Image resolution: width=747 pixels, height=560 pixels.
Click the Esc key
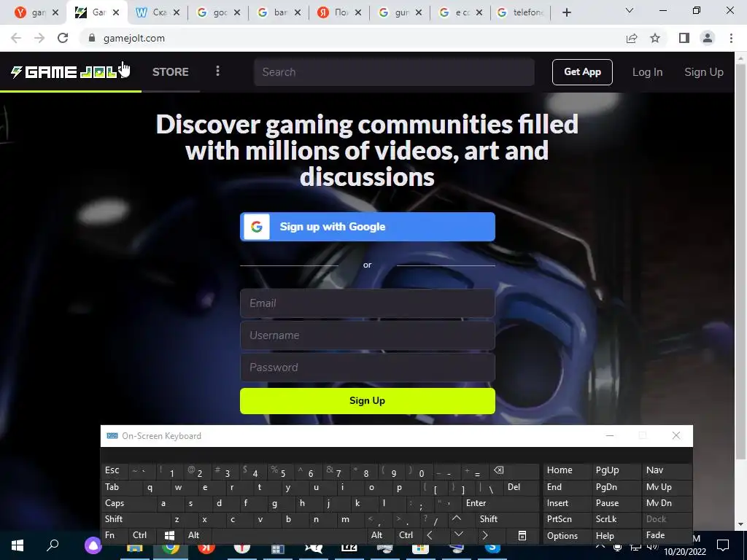coord(115,470)
